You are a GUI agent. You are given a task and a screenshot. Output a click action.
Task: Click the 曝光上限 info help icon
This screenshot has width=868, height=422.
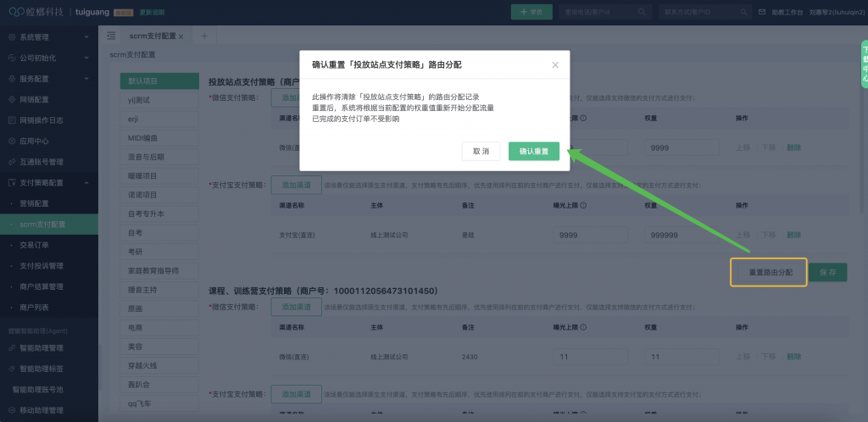(x=584, y=118)
